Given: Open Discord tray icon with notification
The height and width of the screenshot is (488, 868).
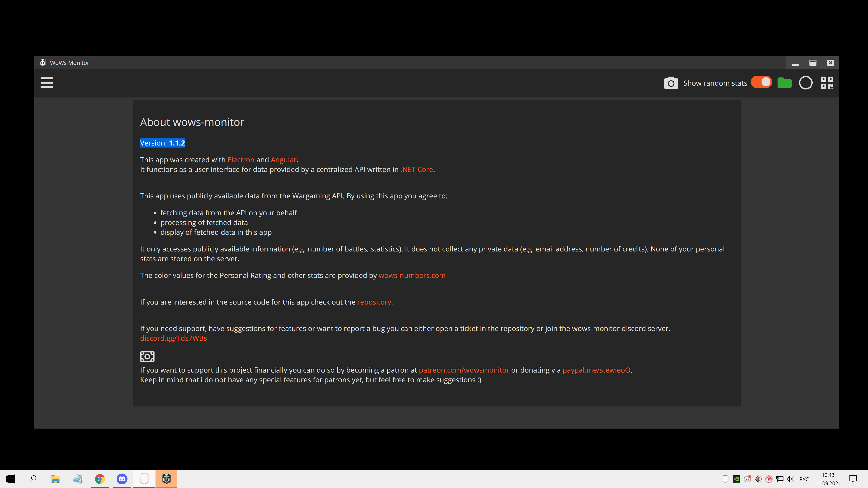Looking at the screenshot, I should click(747, 479).
